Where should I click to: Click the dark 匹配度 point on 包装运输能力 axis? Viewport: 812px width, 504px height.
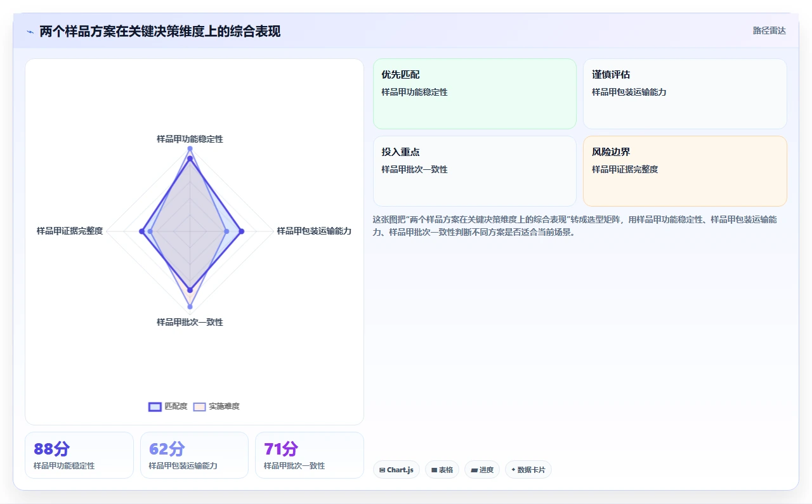pyautogui.click(x=241, y=231)
